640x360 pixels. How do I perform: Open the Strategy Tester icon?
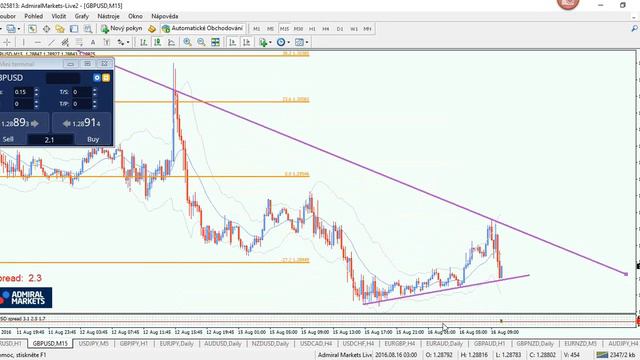[88, 29]
